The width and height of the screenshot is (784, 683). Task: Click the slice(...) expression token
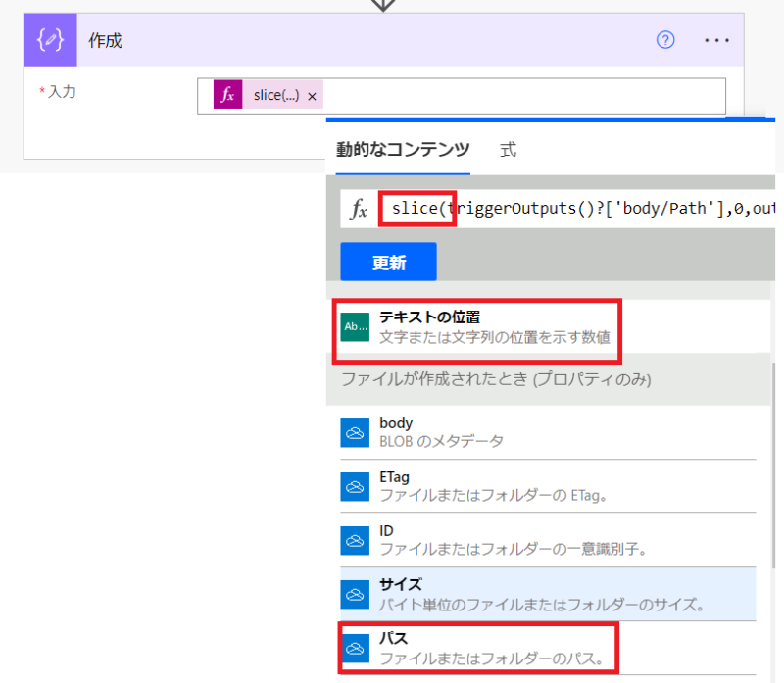click(276, 96)
